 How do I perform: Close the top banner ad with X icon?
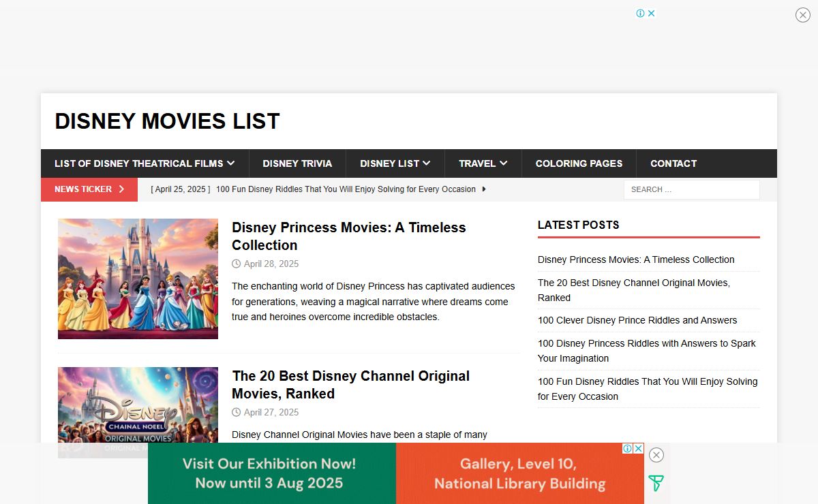coord(803,15)
